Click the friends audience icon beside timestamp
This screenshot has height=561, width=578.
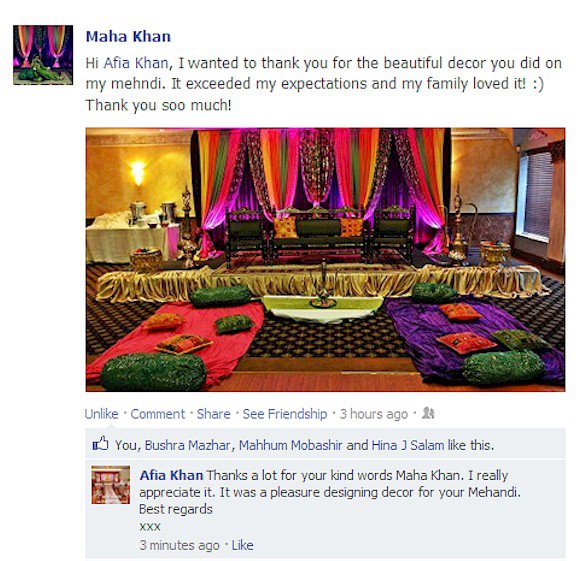428,413
